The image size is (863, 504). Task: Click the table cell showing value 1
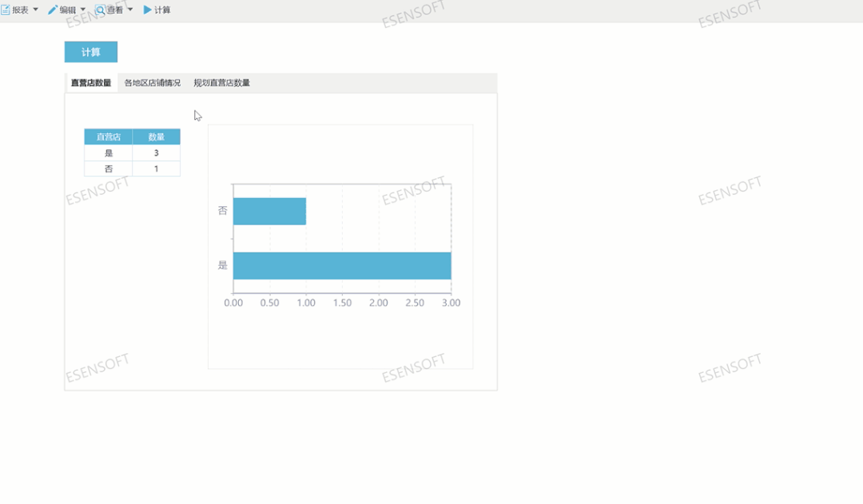tap(157, 169)
